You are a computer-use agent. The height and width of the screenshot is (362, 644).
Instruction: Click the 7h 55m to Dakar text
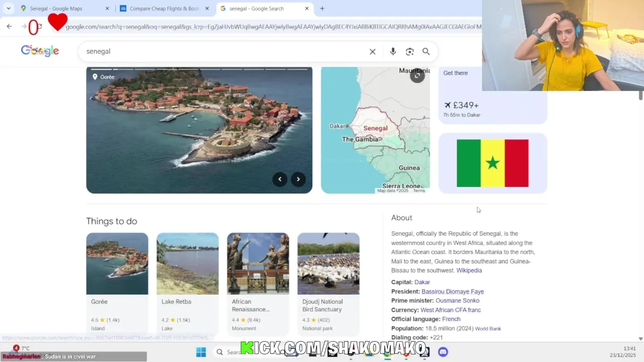click(462, 115)
